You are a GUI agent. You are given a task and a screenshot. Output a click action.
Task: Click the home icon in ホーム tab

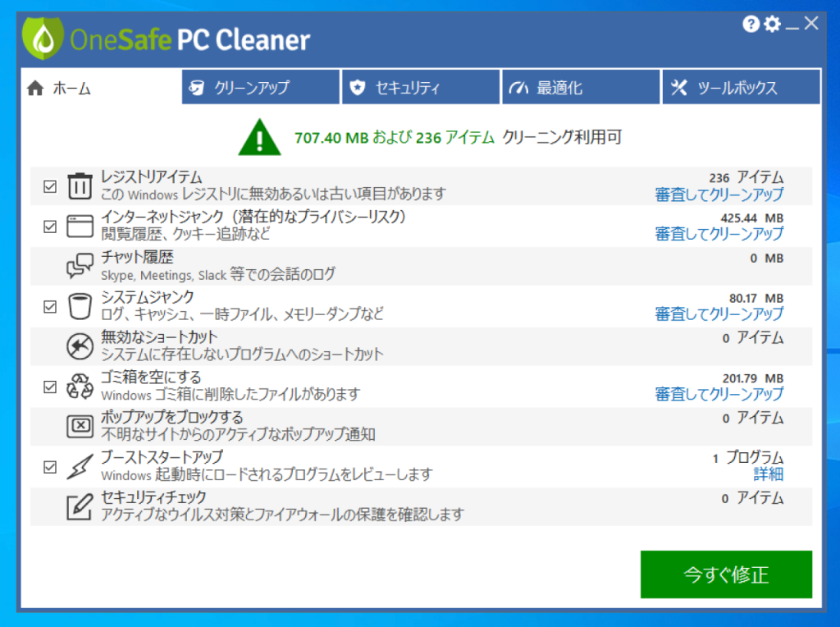(35, 87)
